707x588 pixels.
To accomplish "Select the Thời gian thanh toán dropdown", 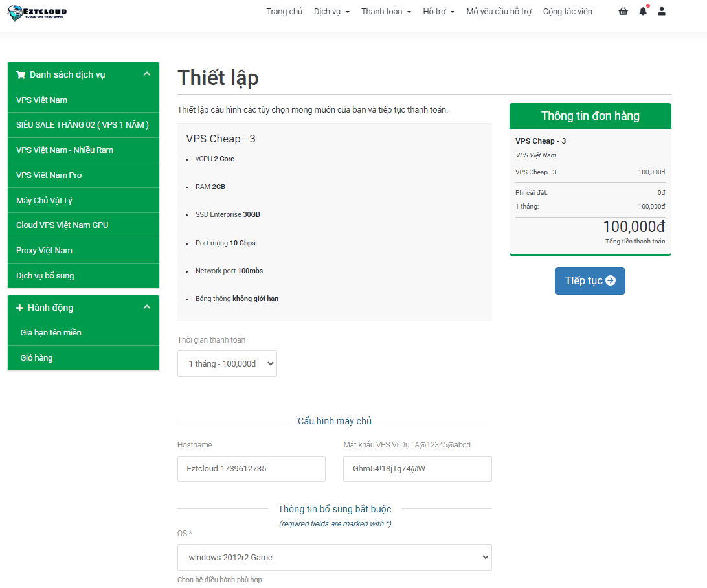I will pos(227,364).
